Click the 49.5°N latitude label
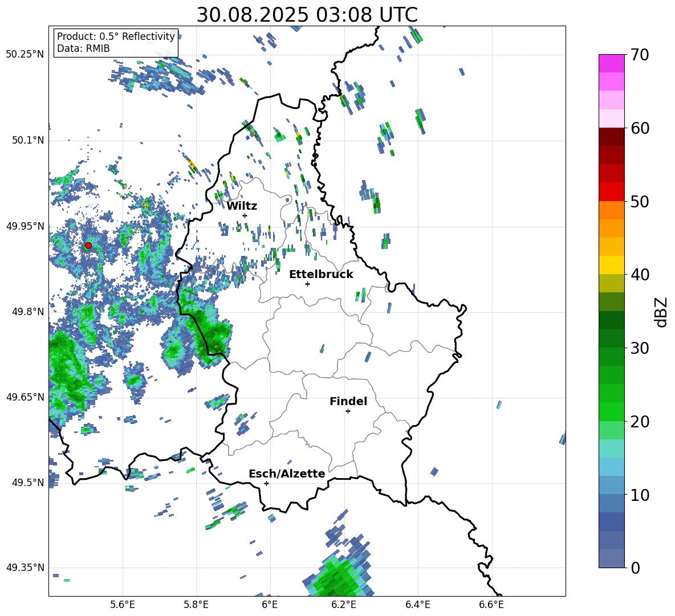This screenshot has width=675, height=616. coord(28,483)
